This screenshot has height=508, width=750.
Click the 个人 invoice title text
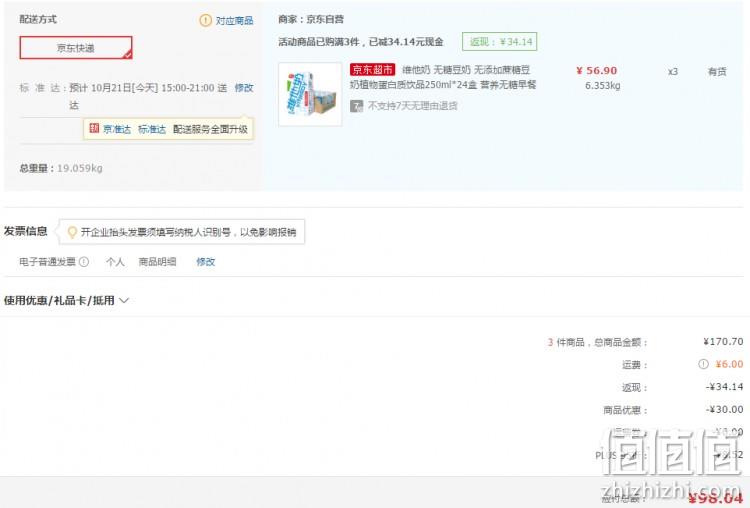click(x=115, y=262)
